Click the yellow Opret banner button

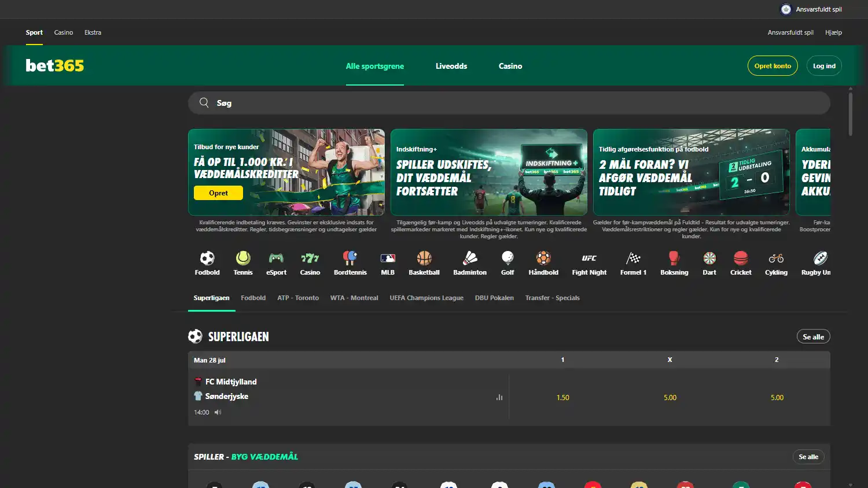(x=218, y=193)
